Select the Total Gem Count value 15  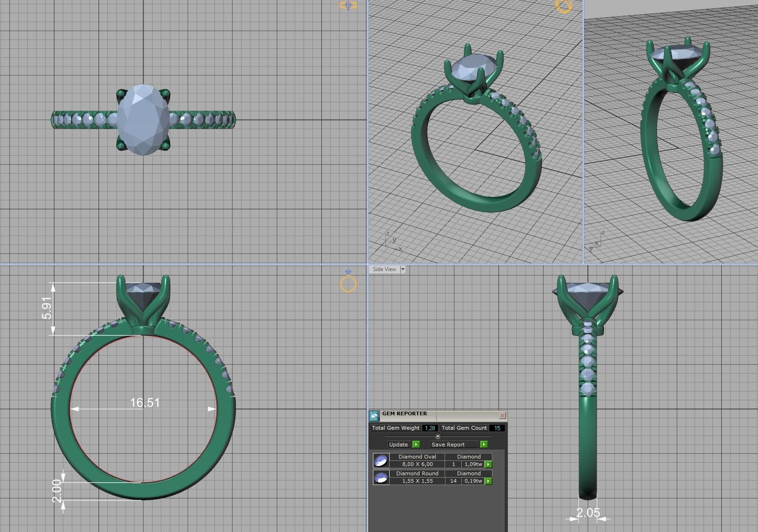tap(497, 428)
